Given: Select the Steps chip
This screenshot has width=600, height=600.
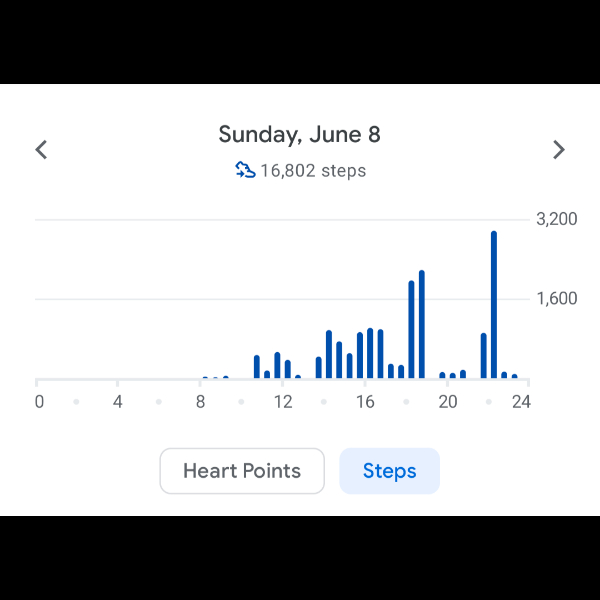Looking at the screenshot, I should coord(390,471).
